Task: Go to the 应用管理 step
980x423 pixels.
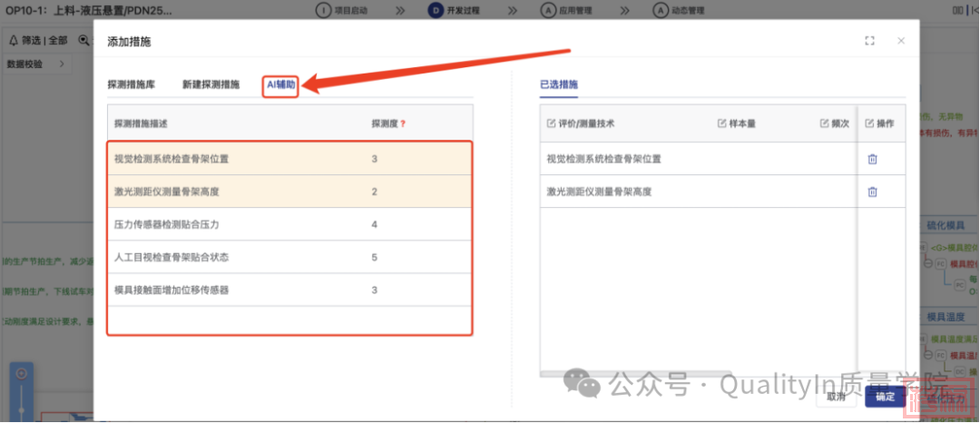Action: (x=566, y=10)
